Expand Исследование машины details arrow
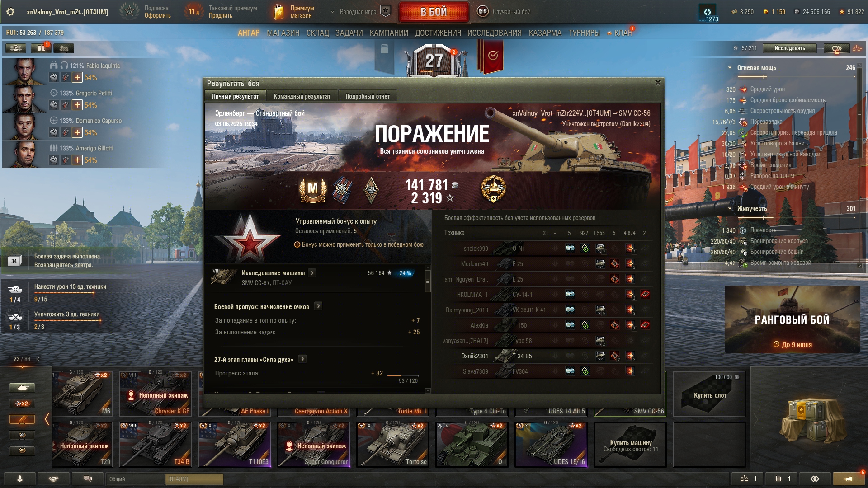The image size is (868, 488). tap(312, 273)
